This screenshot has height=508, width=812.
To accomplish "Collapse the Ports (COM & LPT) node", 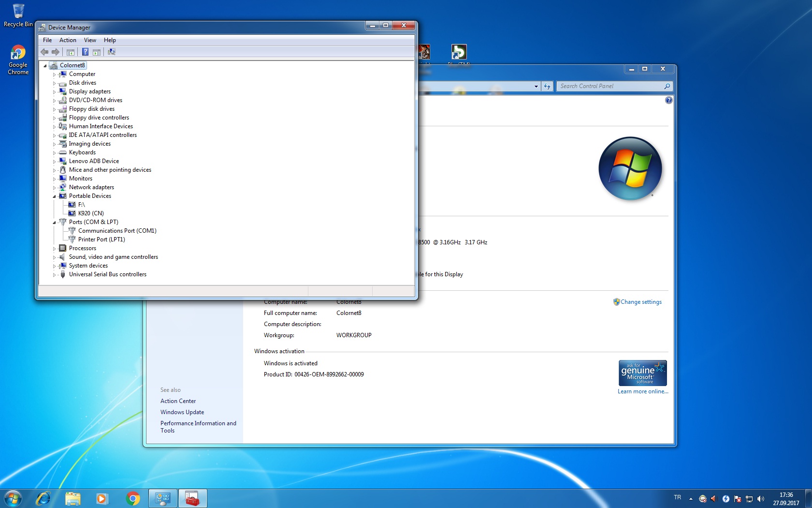I will [x=54, y=223].
